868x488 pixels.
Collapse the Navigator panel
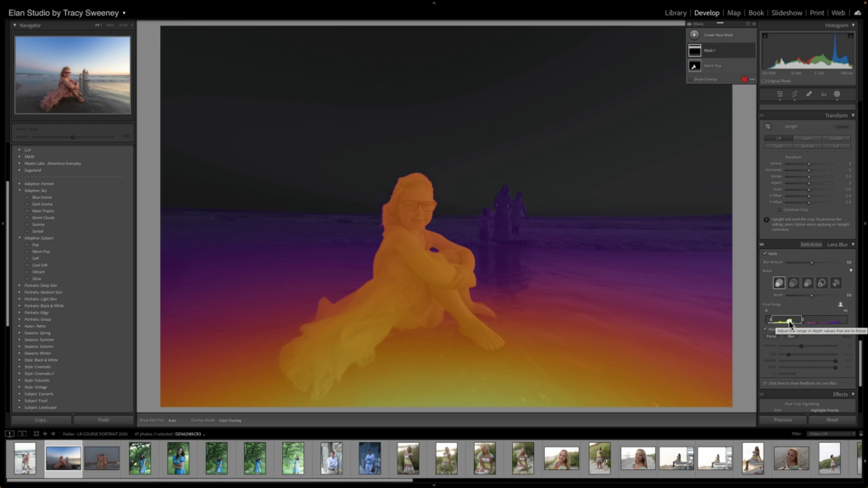point(15,25)
